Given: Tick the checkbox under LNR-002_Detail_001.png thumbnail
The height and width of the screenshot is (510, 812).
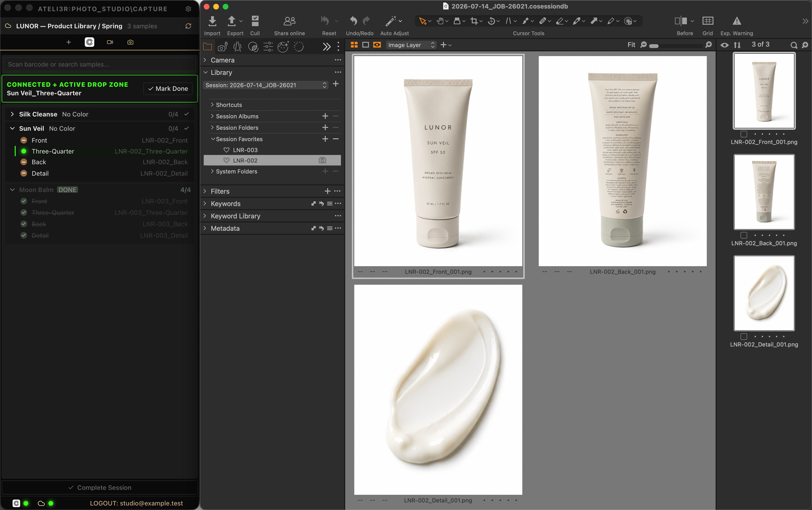Looking at the screenshot, I should (744, 337).
